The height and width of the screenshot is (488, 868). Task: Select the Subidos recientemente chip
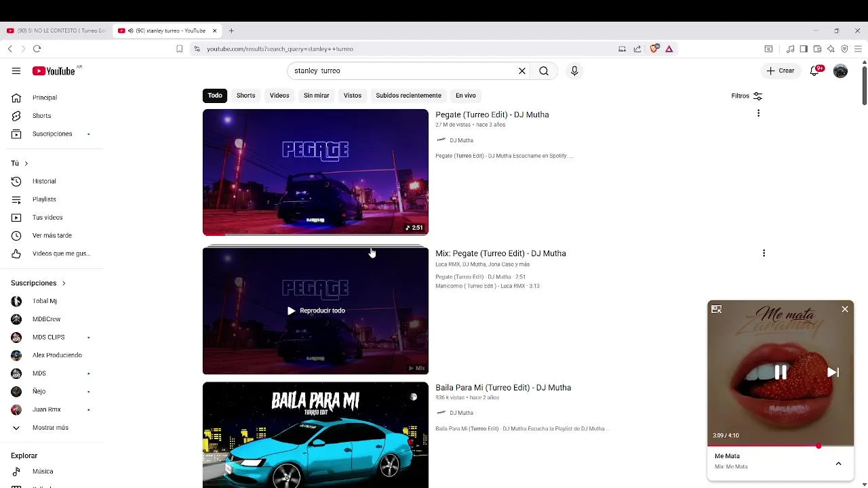pyautogui.click(x=408, y=96)
